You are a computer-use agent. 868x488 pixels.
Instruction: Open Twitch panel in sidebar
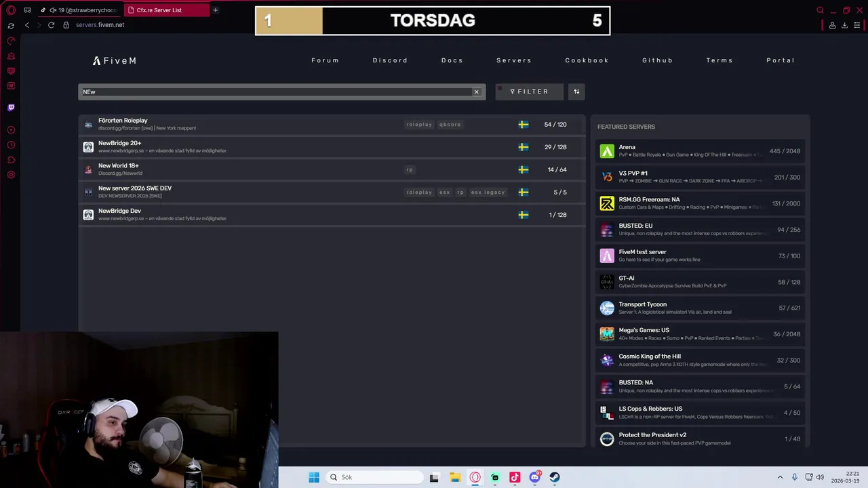[11, 107]
